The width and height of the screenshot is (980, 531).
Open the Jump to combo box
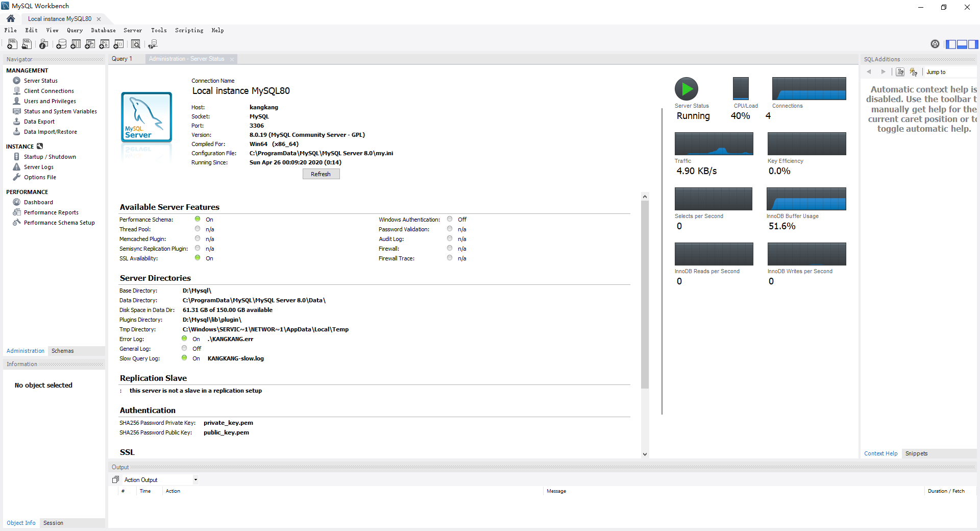(950, 72)
